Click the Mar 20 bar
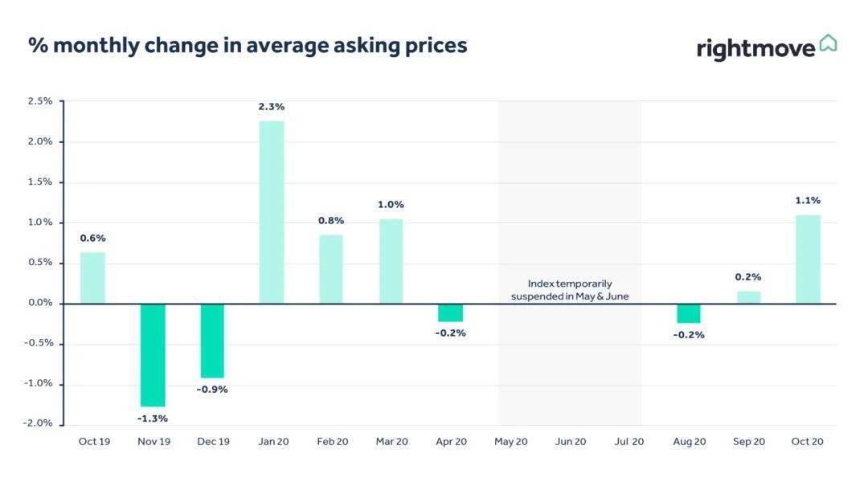This screenshot has height=486, width=868. (391, 261)
